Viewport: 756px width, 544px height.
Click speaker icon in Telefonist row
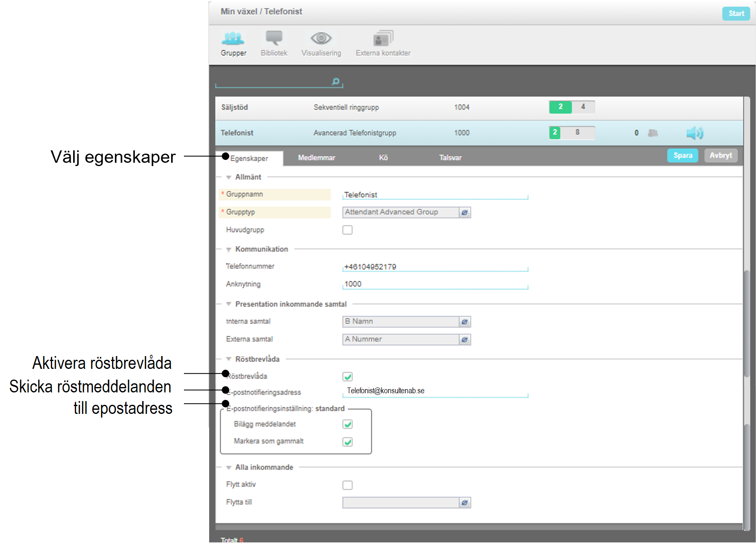[695, 133]
